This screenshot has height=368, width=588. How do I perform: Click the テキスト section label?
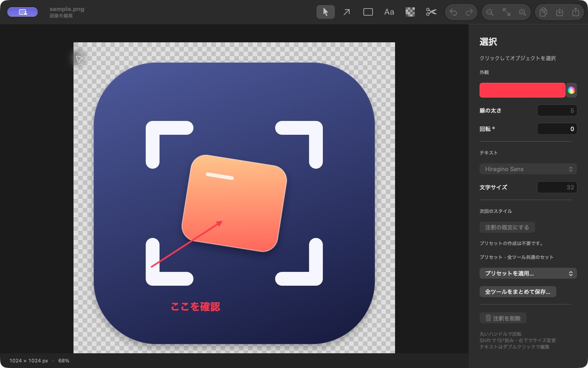pyautogui.click(x=489, y=153)
